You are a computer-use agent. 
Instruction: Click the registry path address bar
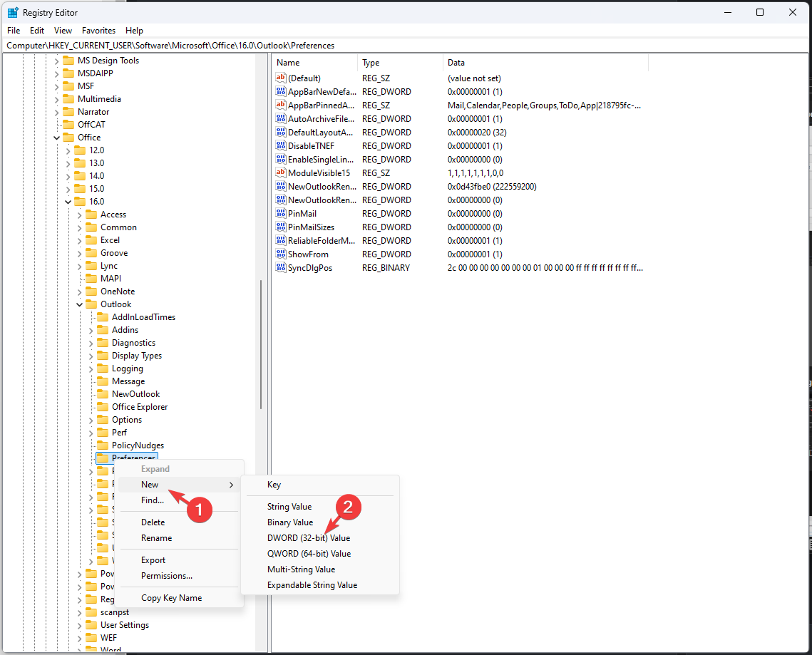tap(406, 46)
